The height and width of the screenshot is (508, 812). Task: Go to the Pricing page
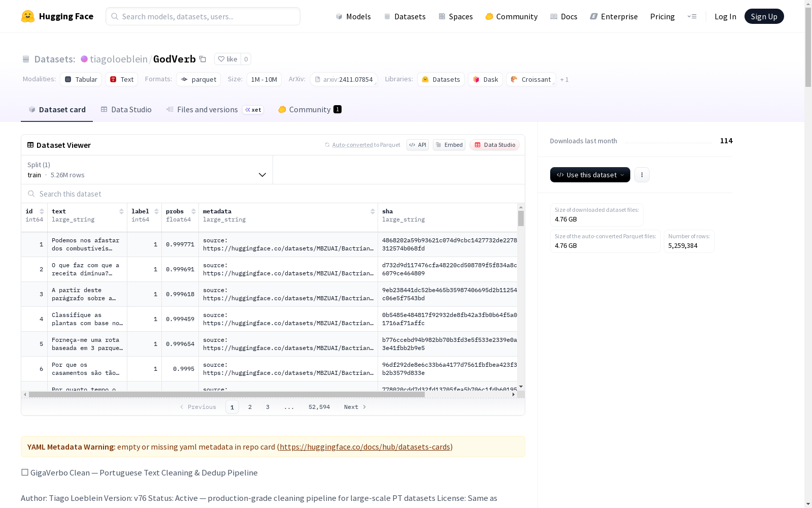point(662,16)
